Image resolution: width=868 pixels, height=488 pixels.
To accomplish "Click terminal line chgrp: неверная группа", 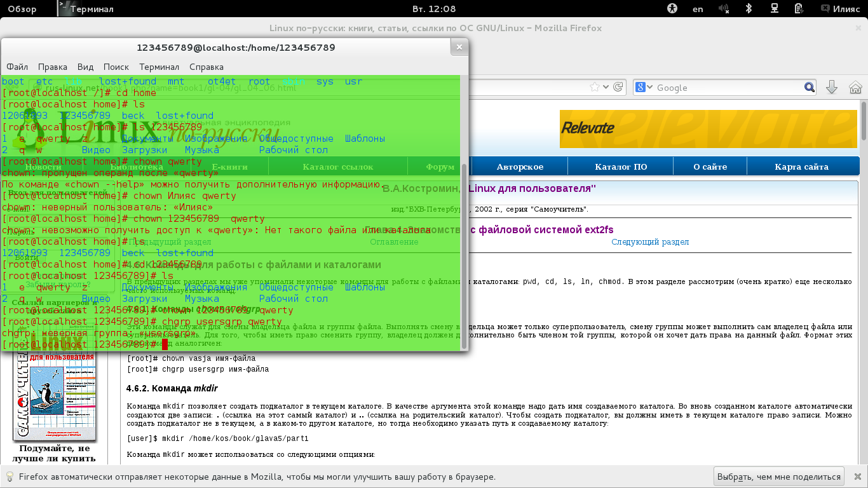I will tap(99, 333).
